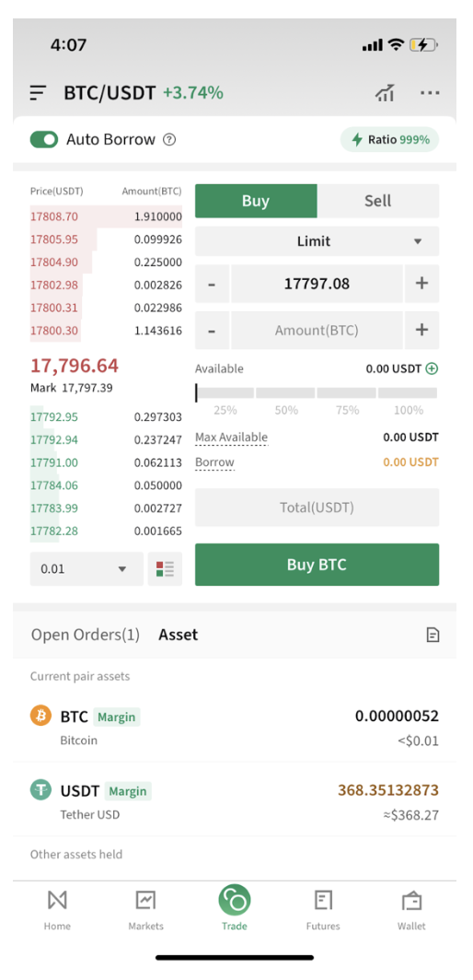Tap the green plus icon next to Available USDT
The height and width of the screenshot is (980, 473).
432,368
